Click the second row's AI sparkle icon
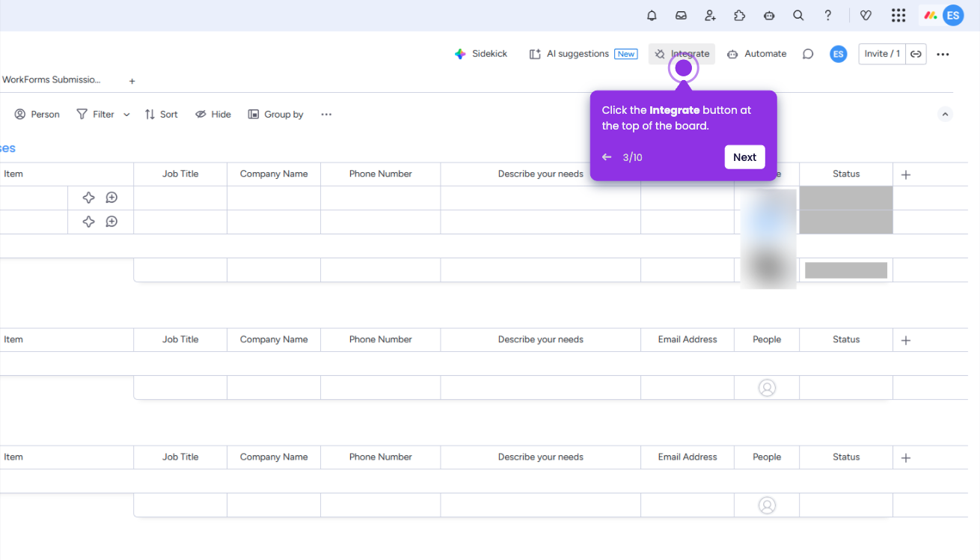Screen dimensions: 980x560 tap(88, 222)
